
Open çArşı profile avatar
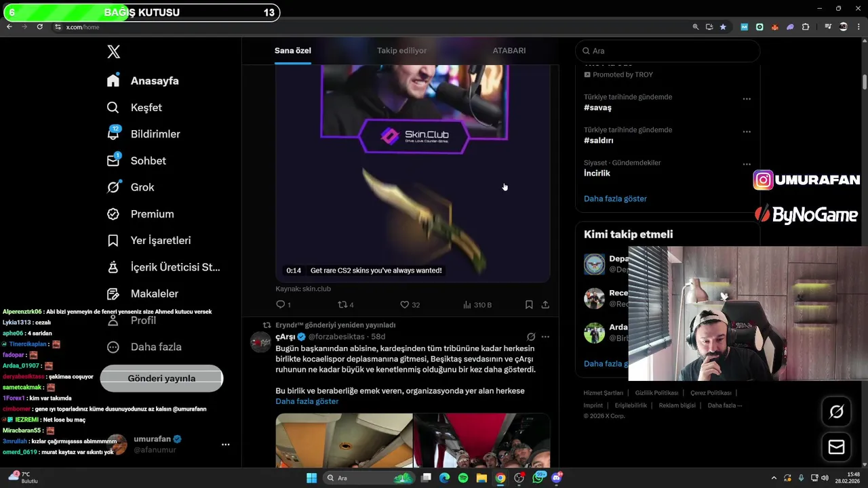261,342
